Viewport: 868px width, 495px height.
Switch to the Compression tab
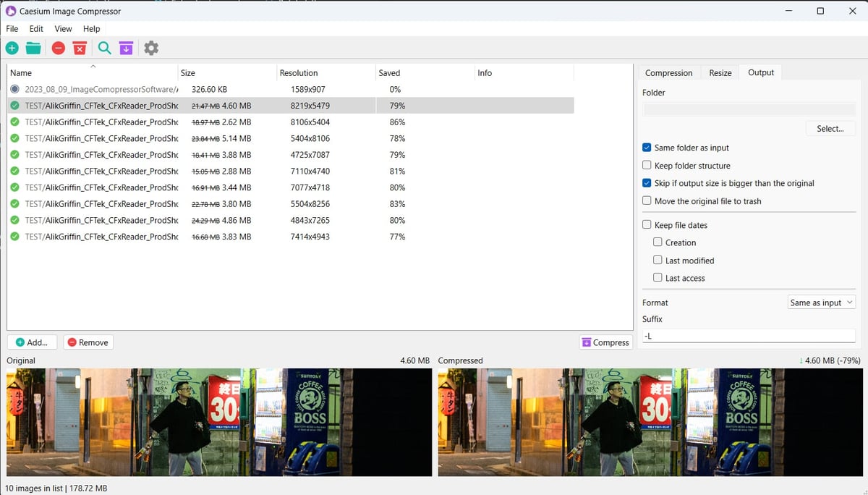coord(668,72)
